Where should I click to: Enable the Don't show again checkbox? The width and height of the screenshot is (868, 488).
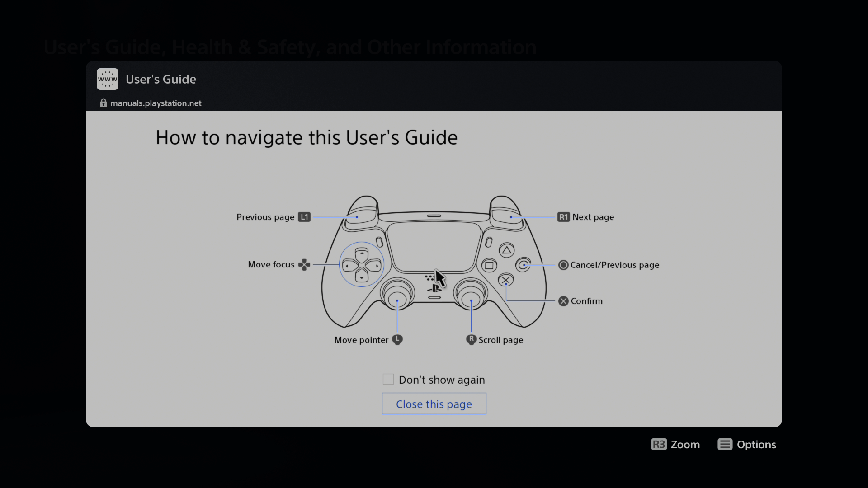point(387,380)
